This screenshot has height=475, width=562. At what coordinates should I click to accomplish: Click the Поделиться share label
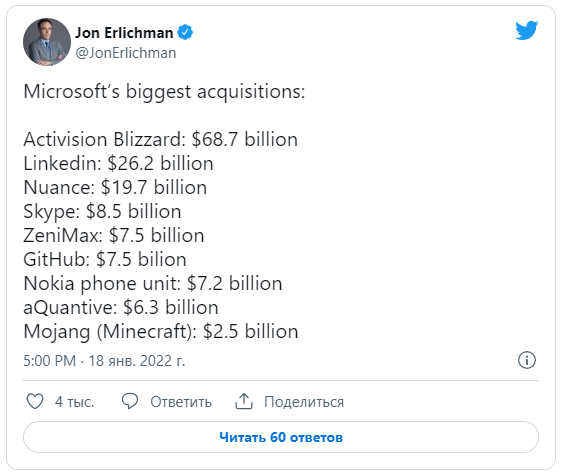[x=304, y=402]
